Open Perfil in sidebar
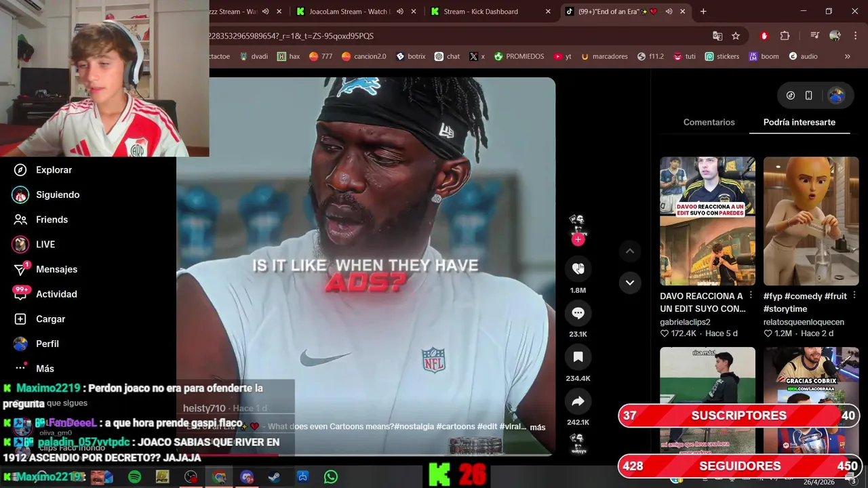The height and width of the screenshot is (488, 868). pyautogui.click(x=37, y=344)
